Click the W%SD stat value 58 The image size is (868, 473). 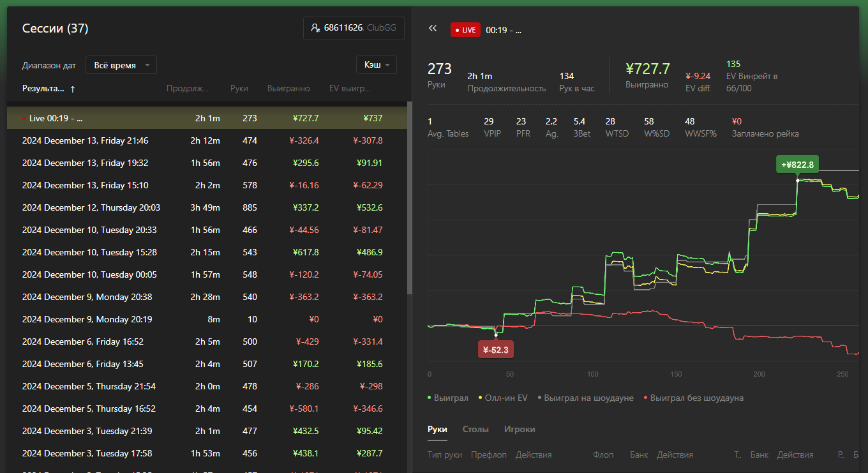(649, 121)
